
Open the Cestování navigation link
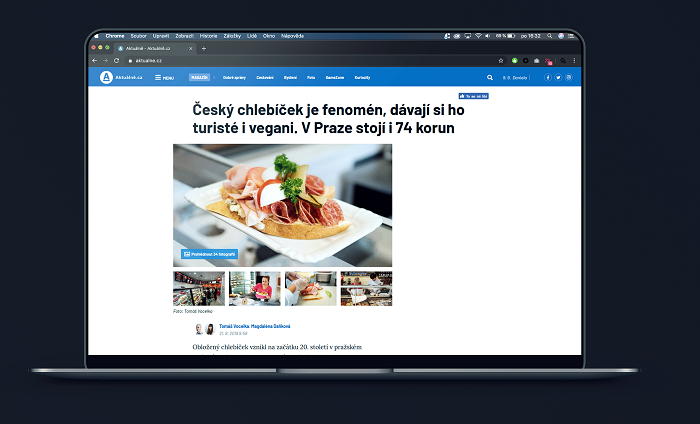click(x=265, y=77)
